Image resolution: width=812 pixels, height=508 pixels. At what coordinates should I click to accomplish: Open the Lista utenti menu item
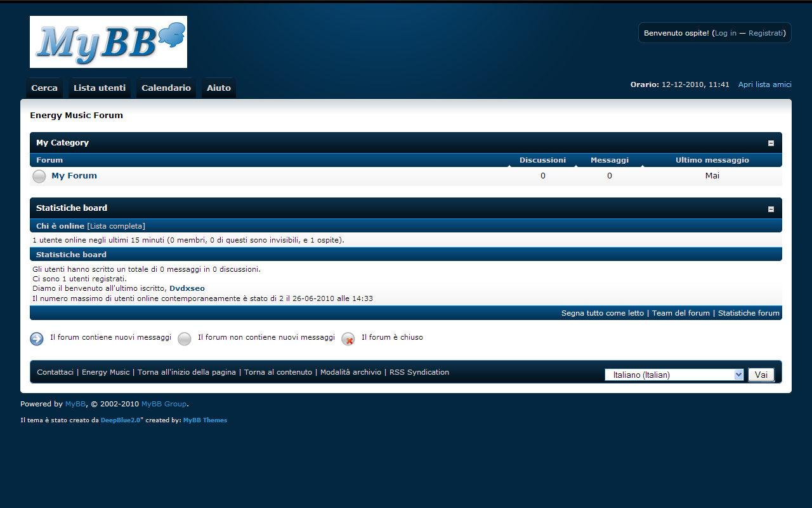[x=100, y=88]
